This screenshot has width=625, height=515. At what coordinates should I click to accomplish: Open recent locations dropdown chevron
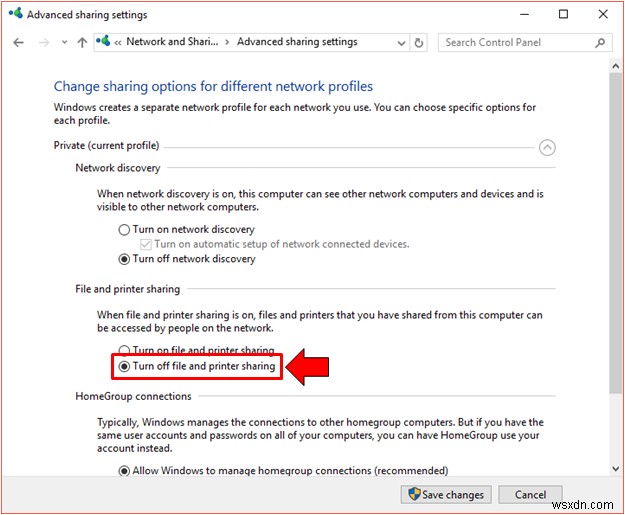pos(64,42)
